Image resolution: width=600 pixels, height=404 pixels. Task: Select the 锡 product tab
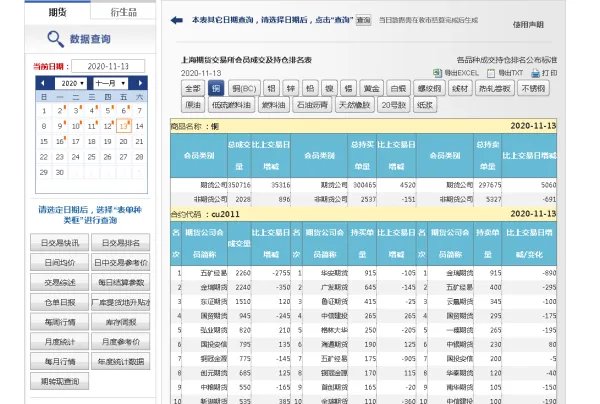(348, 88)
